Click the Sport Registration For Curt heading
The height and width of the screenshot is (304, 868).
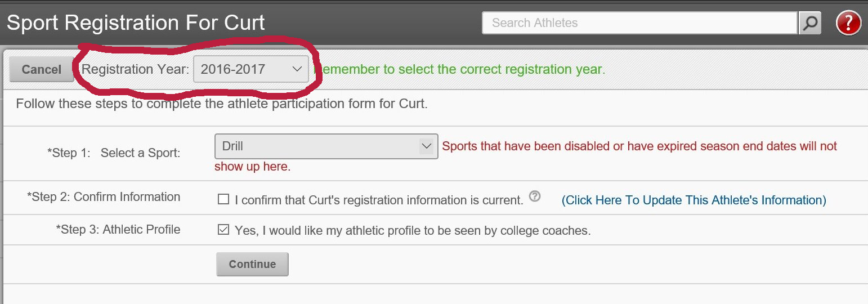click(136, 23)
